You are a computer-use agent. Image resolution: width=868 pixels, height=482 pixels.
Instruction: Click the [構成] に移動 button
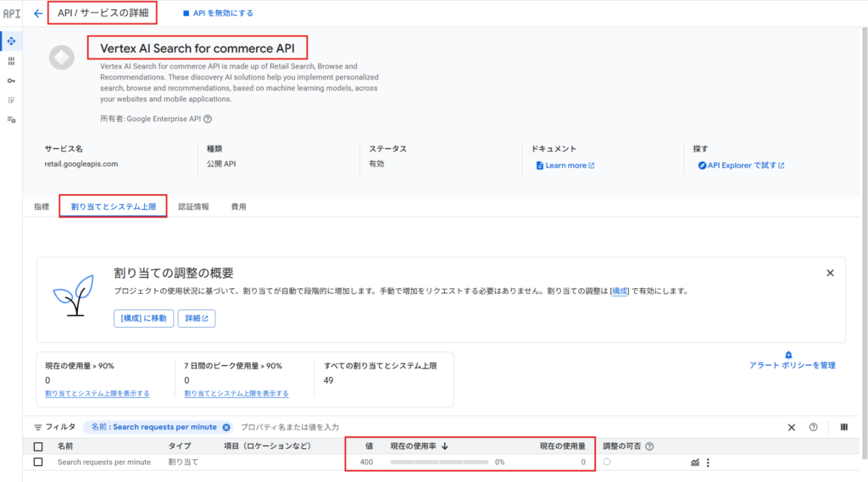tap(144, 319)
